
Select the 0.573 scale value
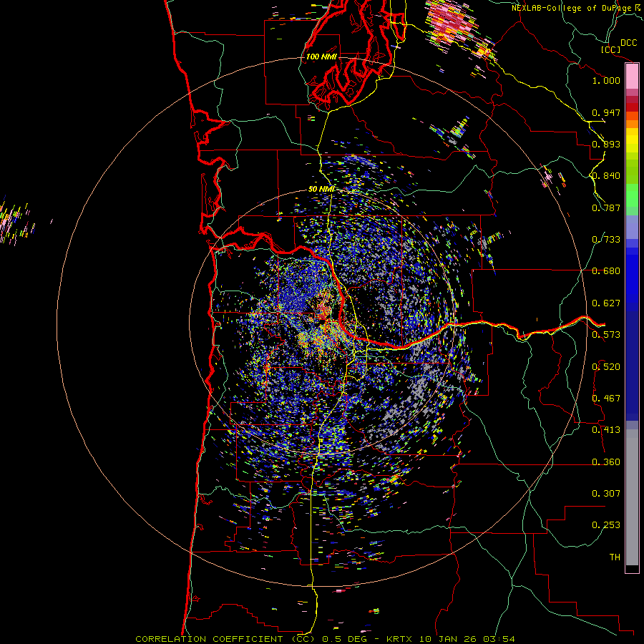(606, 335)
